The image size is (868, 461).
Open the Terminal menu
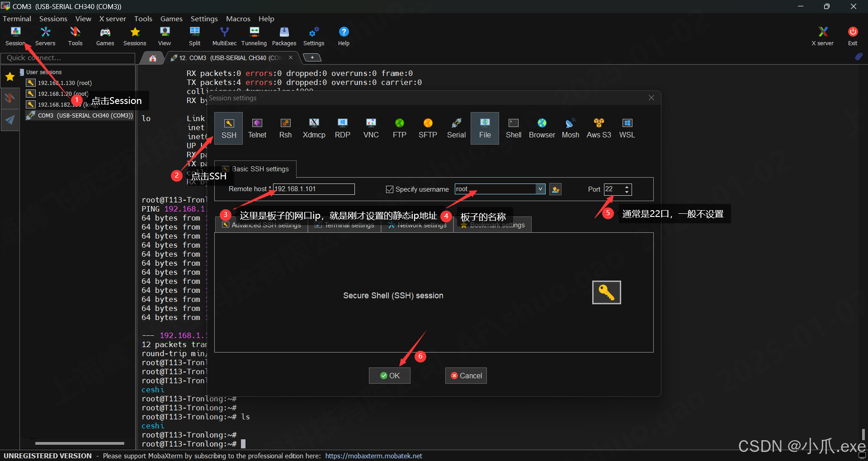tap(17, 19)
